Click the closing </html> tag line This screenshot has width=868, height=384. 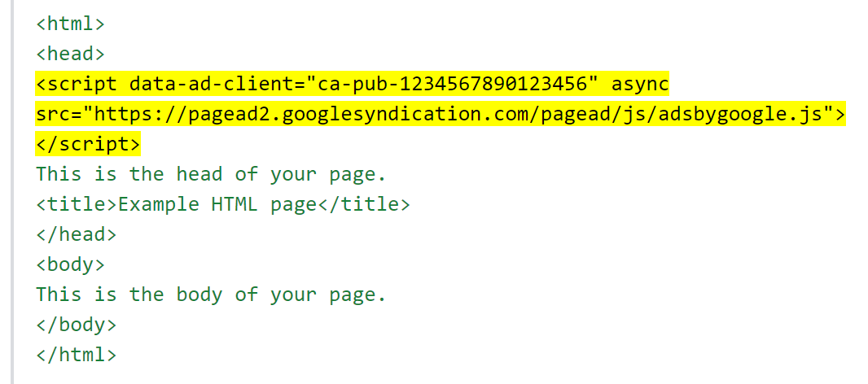(77, 354)
